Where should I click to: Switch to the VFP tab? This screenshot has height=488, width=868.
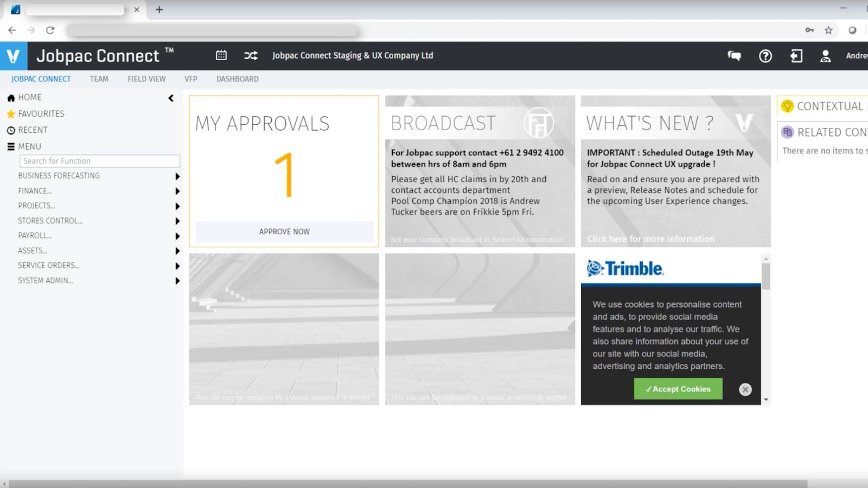click(x=191, y=79)
